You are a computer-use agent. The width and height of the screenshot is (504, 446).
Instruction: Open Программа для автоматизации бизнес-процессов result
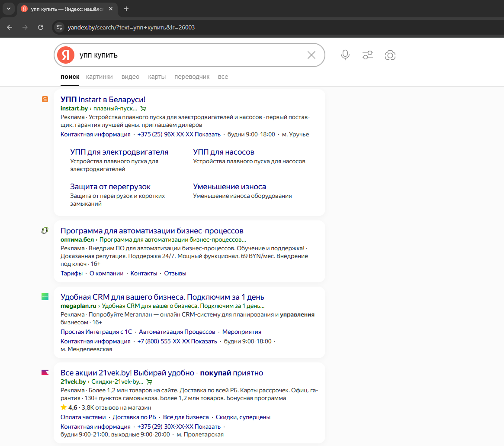[152, 231]
